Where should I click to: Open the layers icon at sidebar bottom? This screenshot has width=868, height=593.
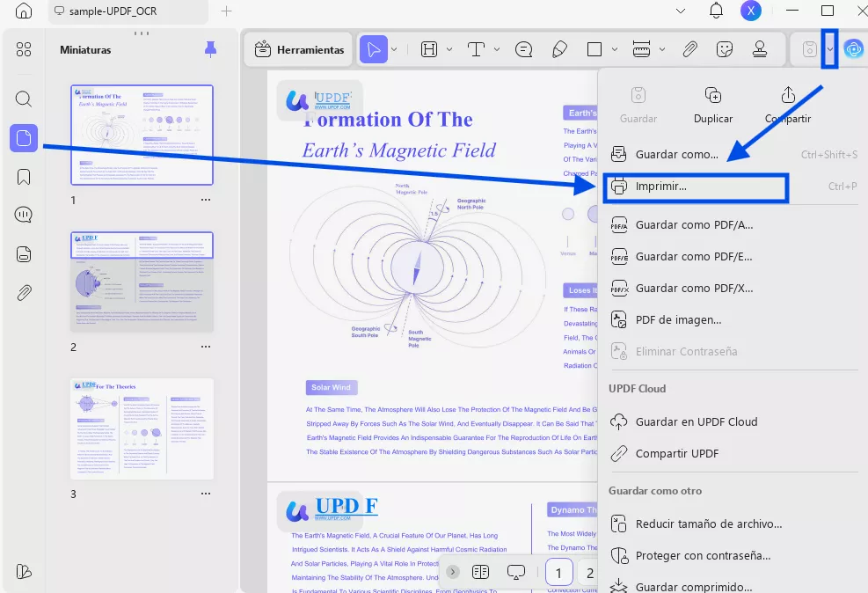pos(23,571)
